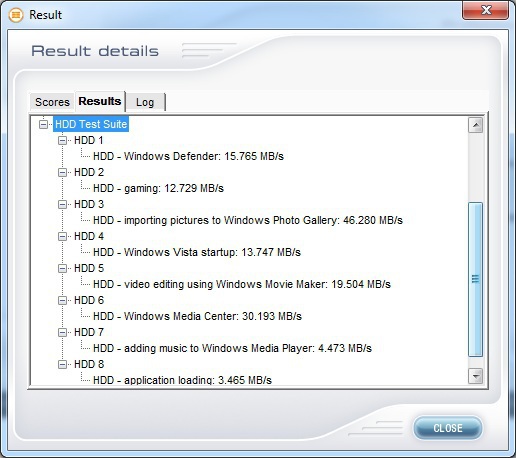This screenshot has width=516, height=458.
Task: Close the Result window with X
Action: coord(486,10)
